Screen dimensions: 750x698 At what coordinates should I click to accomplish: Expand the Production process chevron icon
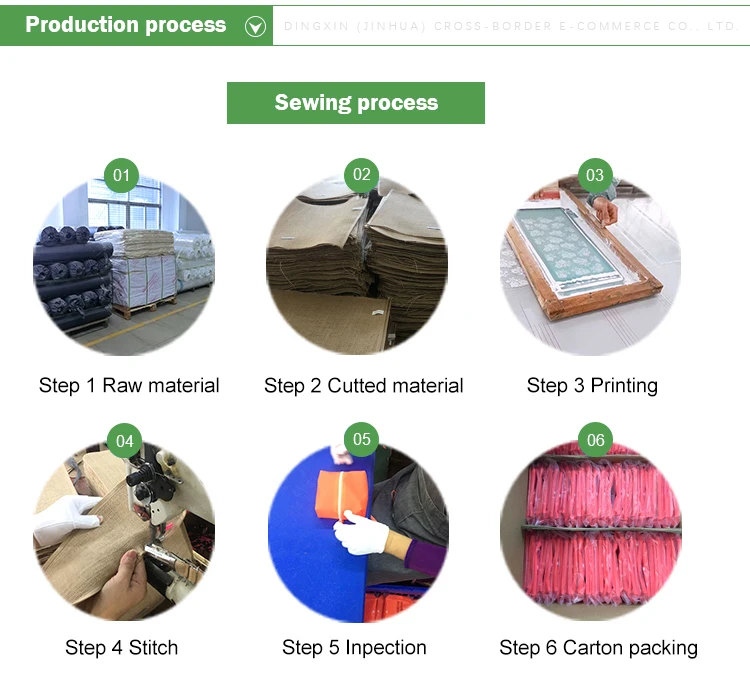(x=255, y=26)
